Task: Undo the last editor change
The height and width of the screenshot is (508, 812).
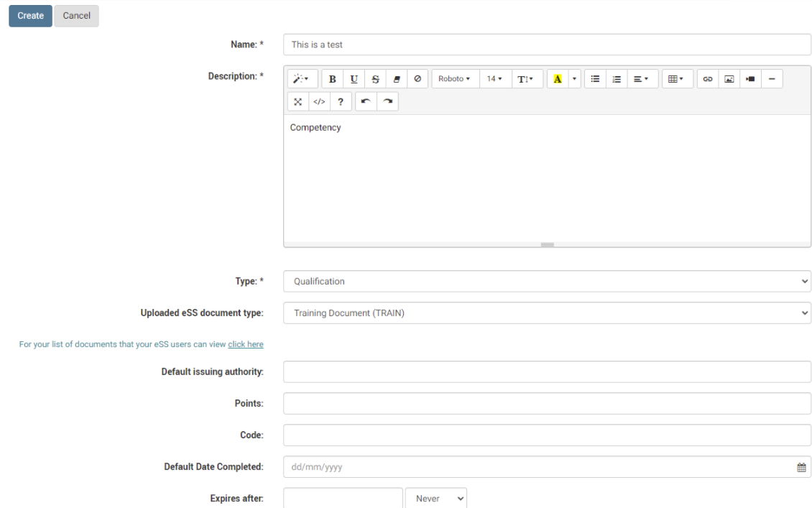Action: [366, 101]
